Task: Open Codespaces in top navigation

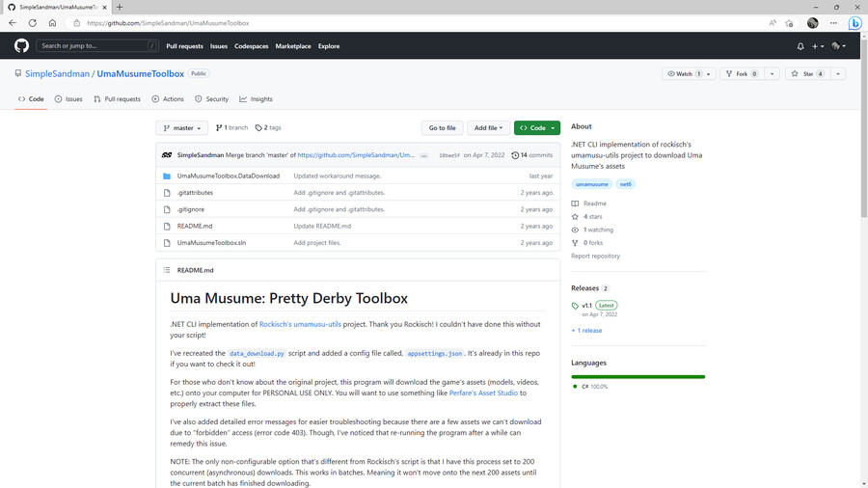Action: (252, 46)
